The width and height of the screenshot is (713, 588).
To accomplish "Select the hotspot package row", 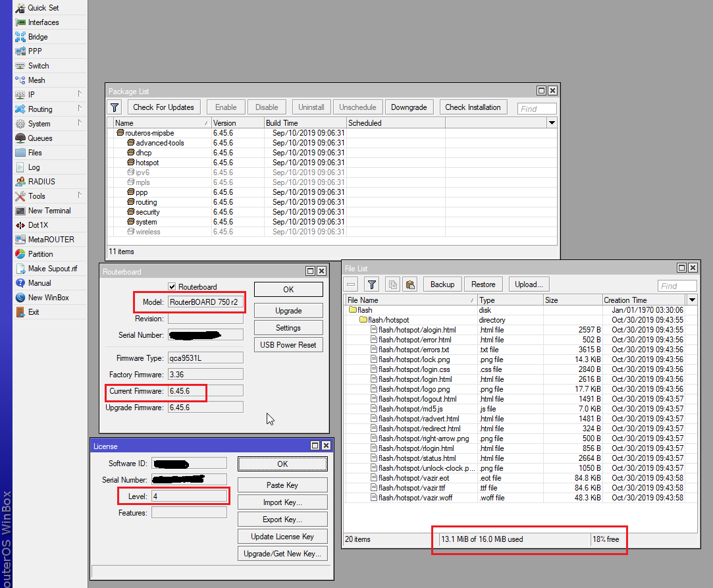I will point(332,163).
